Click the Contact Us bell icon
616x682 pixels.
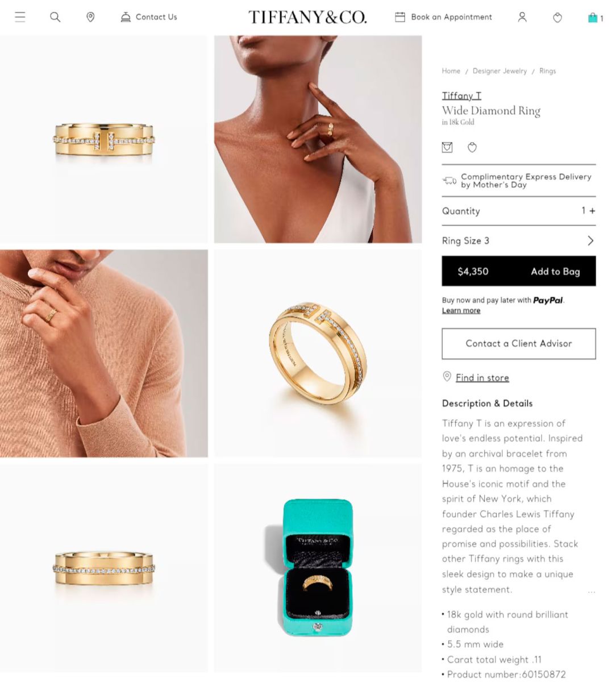pyautogui.click(x=126, y=17)
